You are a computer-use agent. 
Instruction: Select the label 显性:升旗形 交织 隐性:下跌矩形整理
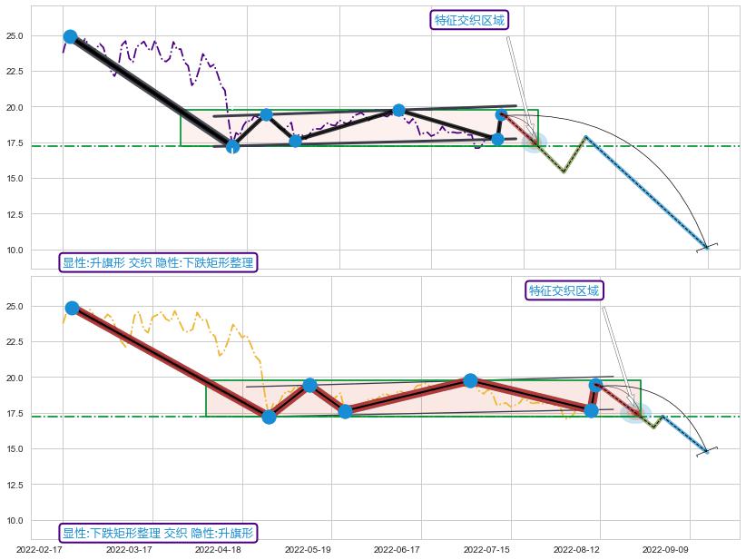(159, 263)
